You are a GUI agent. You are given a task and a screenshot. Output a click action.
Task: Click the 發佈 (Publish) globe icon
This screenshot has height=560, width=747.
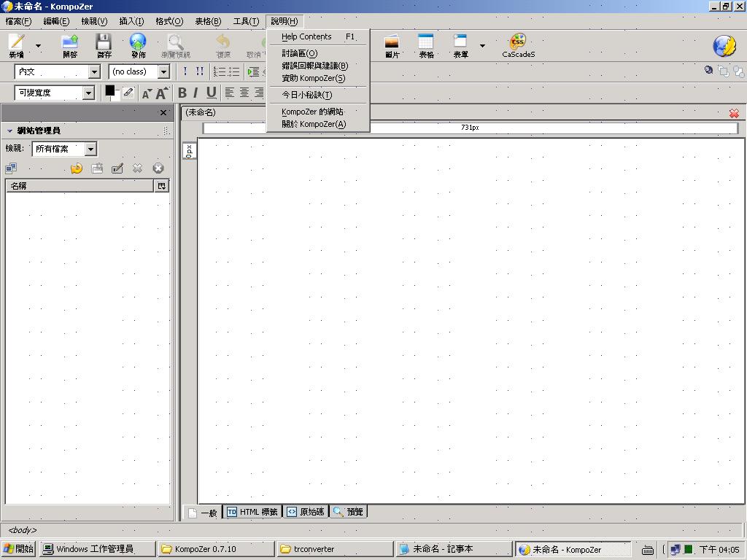(138, 44)
